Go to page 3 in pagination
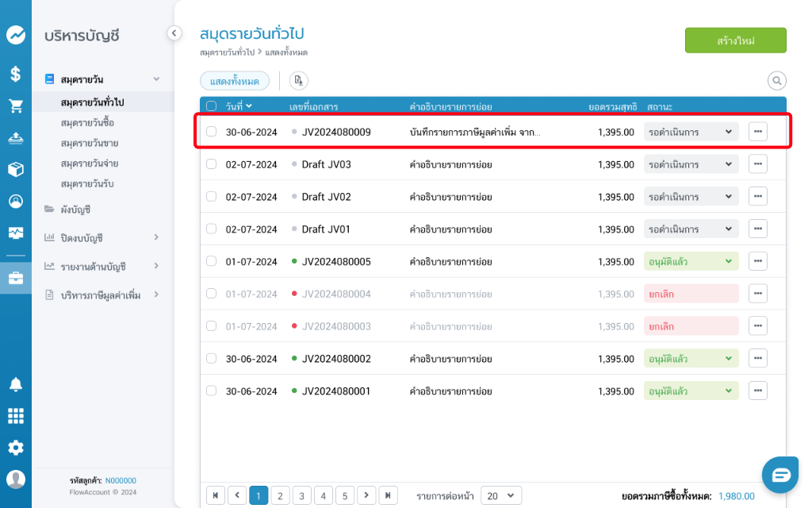The image size is (812, 508). pos(301,495)
